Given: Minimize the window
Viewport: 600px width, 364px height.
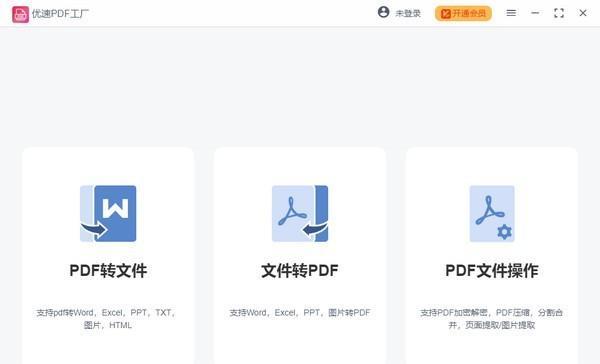Looking at the screenshot, I should 535,13.
